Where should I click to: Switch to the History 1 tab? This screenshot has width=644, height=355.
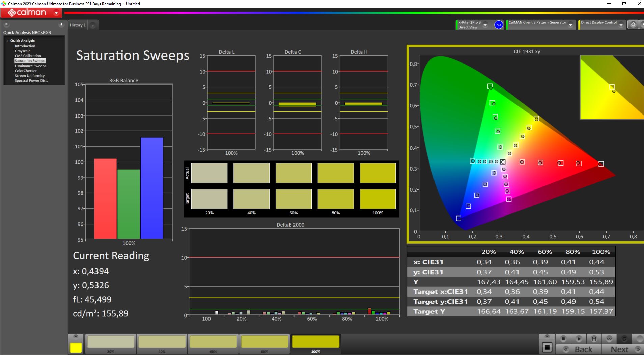78,25
